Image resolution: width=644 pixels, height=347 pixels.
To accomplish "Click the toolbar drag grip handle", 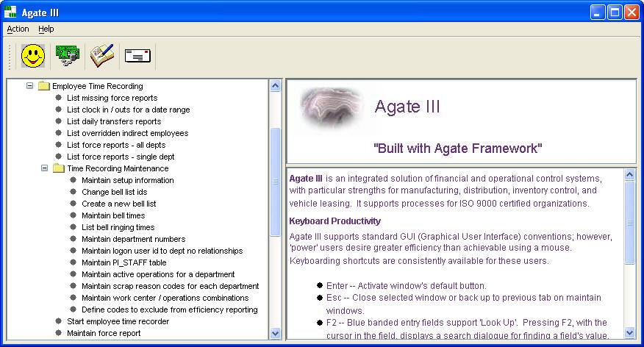I will click(10, 57).
